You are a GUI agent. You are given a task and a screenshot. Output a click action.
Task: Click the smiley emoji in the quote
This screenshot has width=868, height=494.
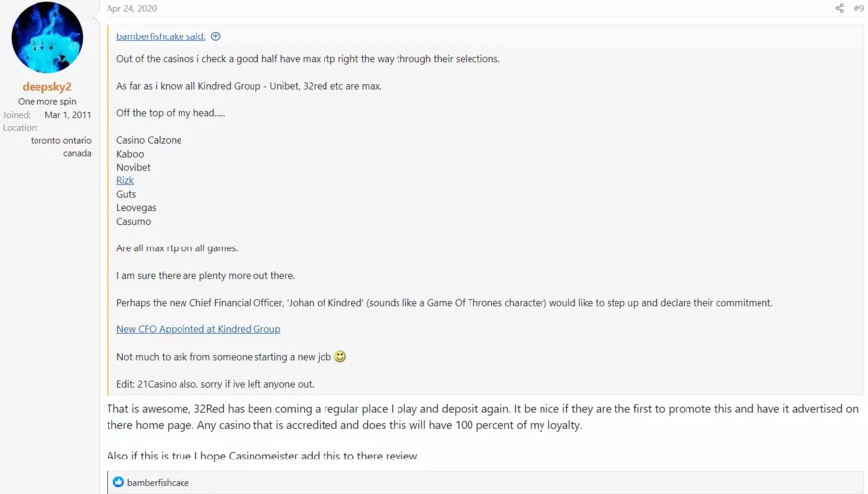click(x=340, y=356)
